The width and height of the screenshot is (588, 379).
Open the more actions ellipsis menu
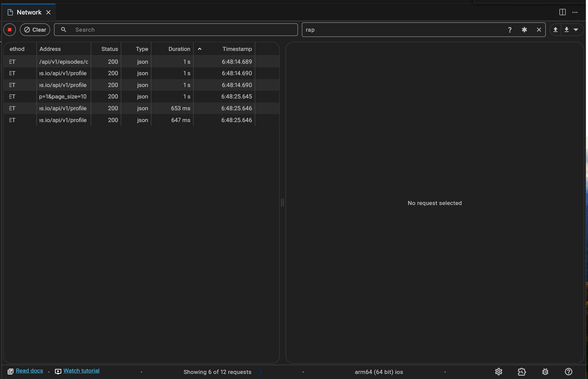pyautogui.click(x=575, y=12)
